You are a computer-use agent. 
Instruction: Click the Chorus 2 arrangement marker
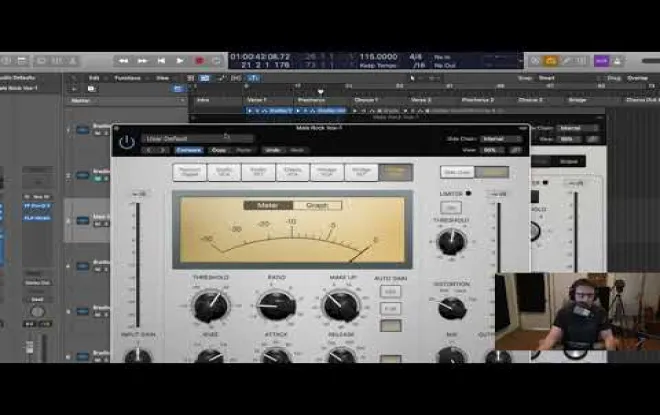click(530, 100)
